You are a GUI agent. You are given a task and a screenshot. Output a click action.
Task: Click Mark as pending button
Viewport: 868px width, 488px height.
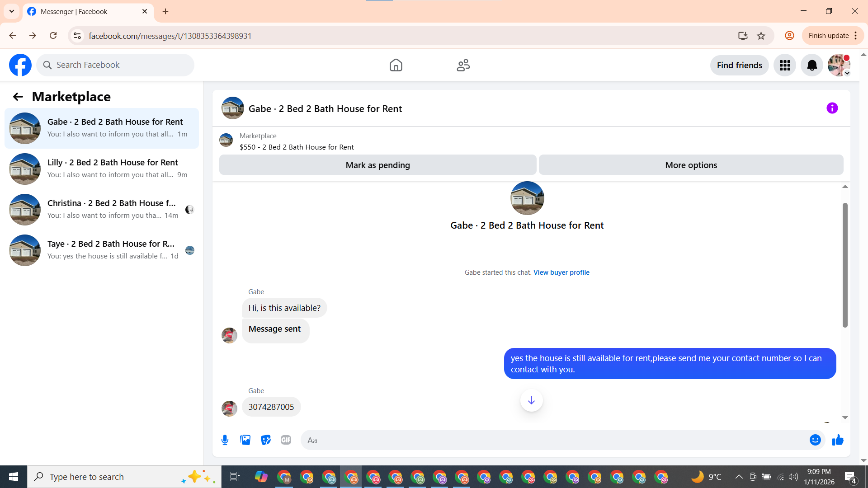coord(378,165)
